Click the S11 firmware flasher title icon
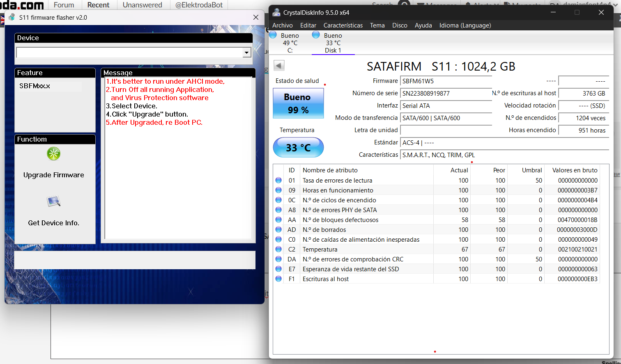 (12, 17)
